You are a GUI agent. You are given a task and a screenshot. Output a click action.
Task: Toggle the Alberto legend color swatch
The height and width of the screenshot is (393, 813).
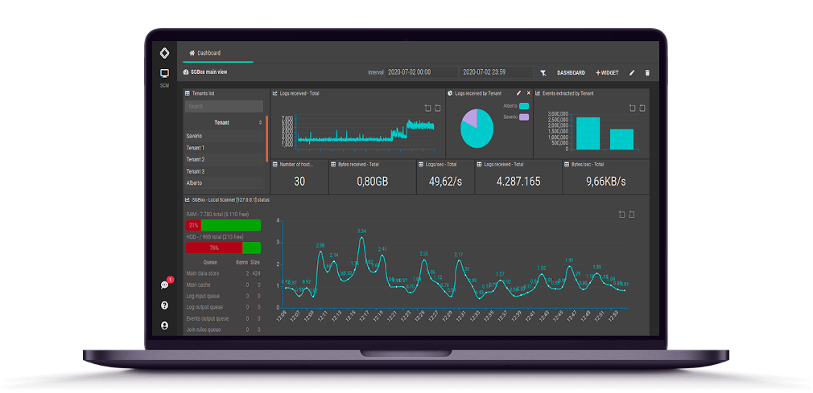524,106
